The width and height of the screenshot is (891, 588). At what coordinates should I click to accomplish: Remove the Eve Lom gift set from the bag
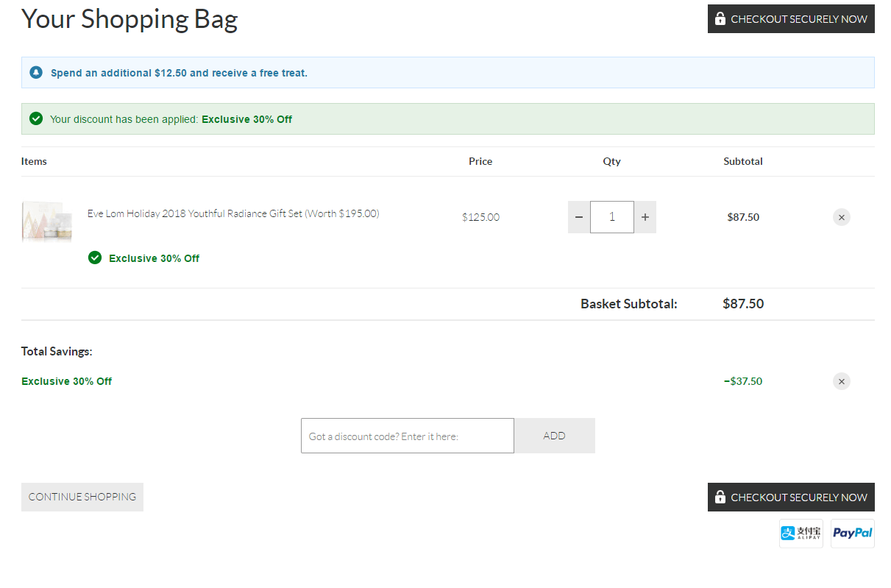[842, 217]
